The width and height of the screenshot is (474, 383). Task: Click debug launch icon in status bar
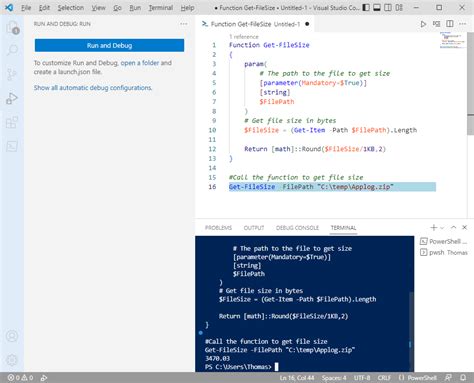(x=44, y=378)
